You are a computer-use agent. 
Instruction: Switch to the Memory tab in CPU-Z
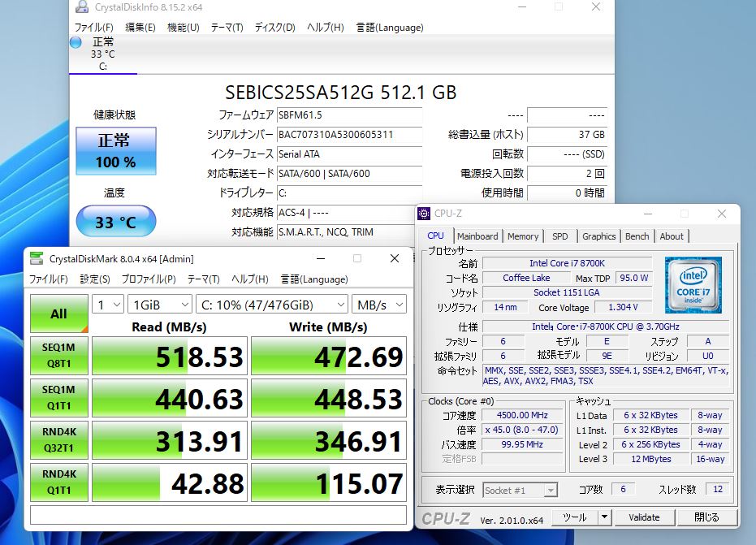[x=523, y=236]
